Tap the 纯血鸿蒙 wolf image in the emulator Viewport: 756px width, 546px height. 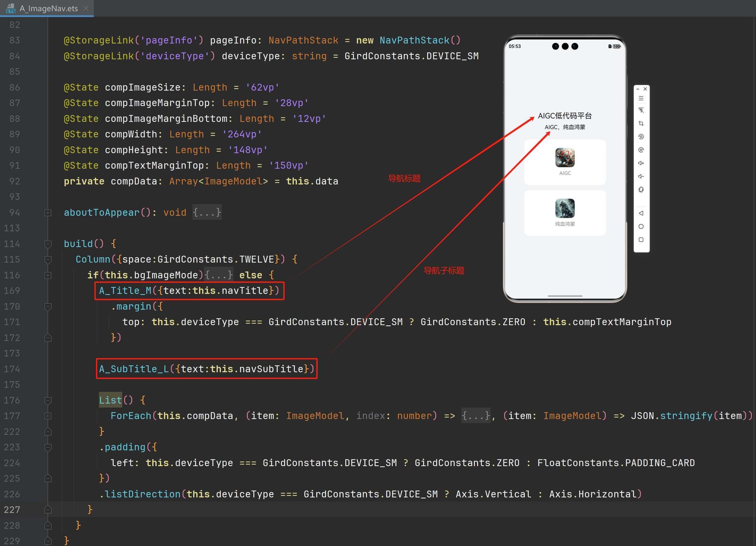[x=565, y=208]
